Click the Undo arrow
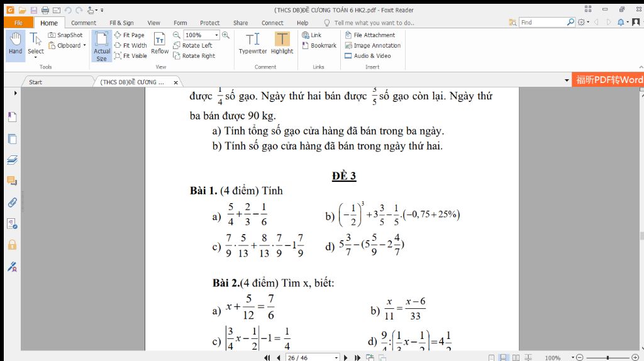The height and width of the screenshot is (361, 644). coord(68,10)
